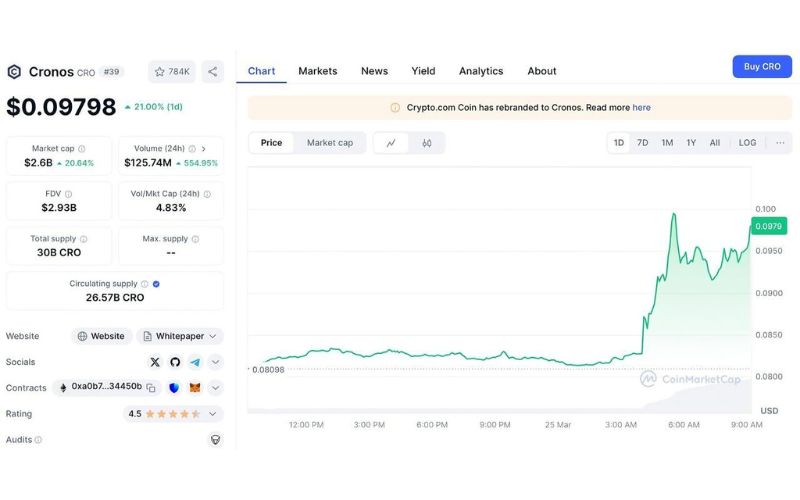Click the $125.74M volume value
This screenshot has height=500, width=800.
[148, 163]
